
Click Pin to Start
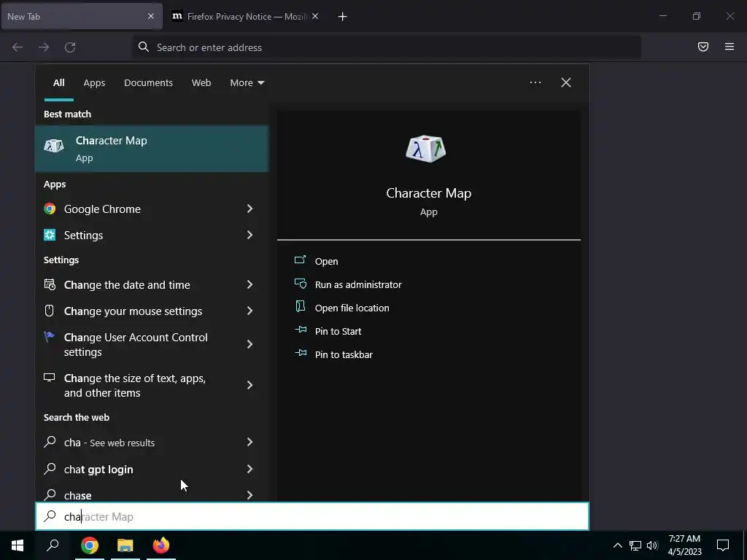tap(338, 332)
